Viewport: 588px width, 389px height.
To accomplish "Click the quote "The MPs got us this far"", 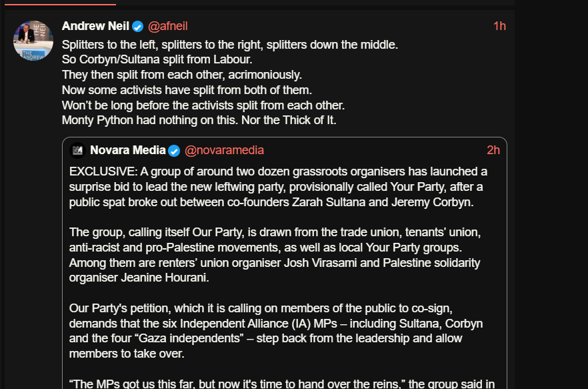I will [282, 384].
